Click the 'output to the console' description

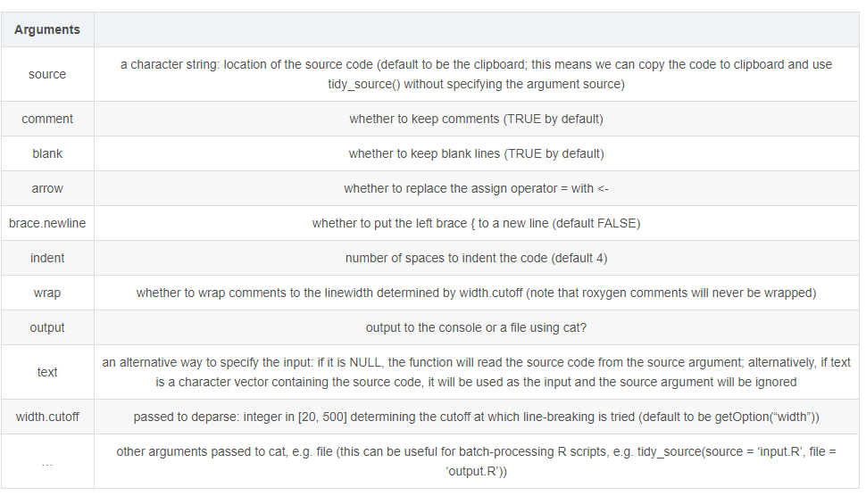tap(476, 327)
